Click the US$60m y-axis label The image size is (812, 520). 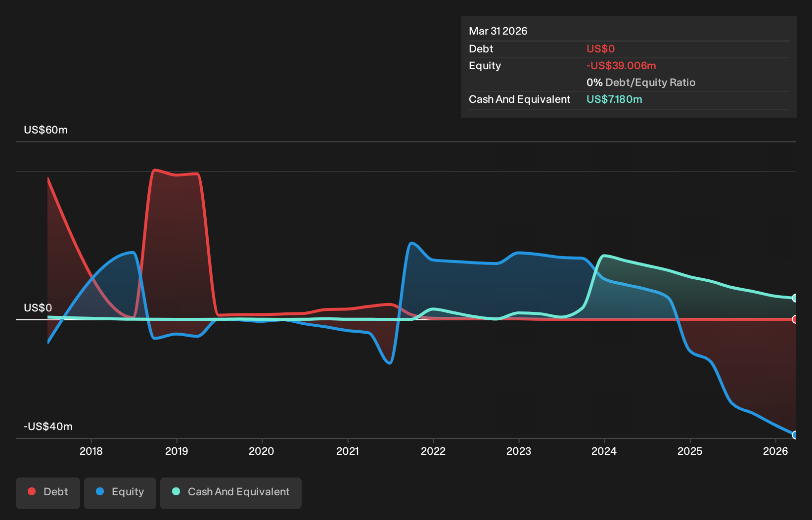[x=46, y=130]
